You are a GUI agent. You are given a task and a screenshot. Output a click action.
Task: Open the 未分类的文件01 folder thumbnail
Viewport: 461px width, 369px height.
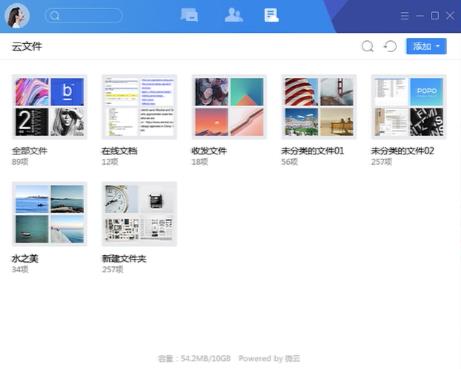319,107
